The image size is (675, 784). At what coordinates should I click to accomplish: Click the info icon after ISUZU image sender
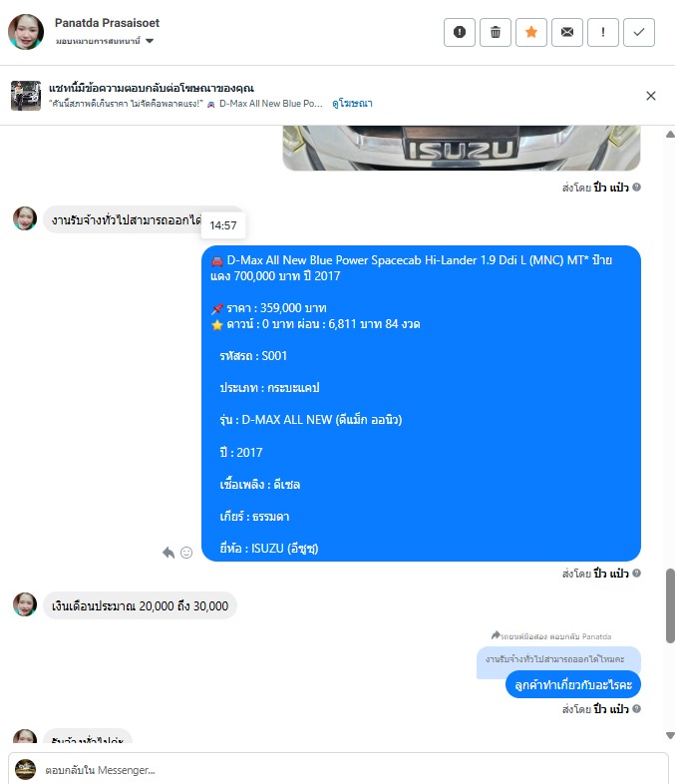click(x=636, y=187)
